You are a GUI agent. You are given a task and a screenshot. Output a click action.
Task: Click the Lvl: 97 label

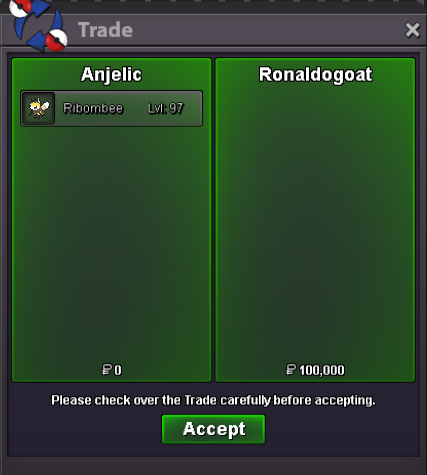166,108
